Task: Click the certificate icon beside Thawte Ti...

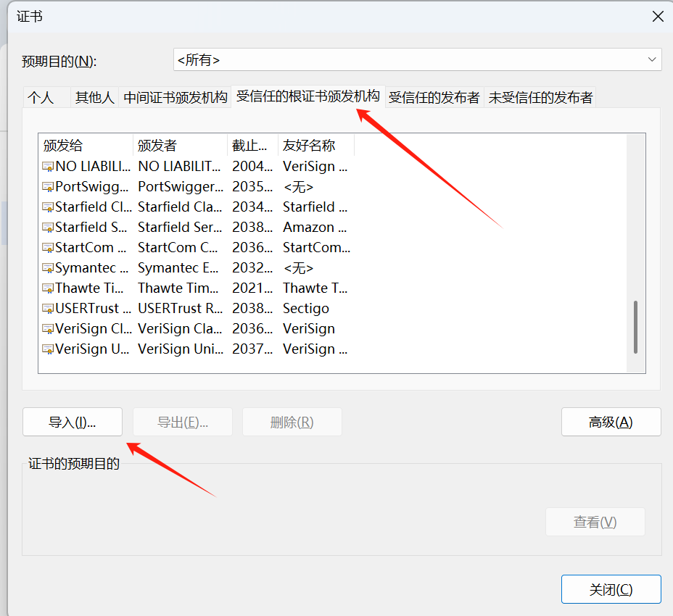Action: [48, 288]
